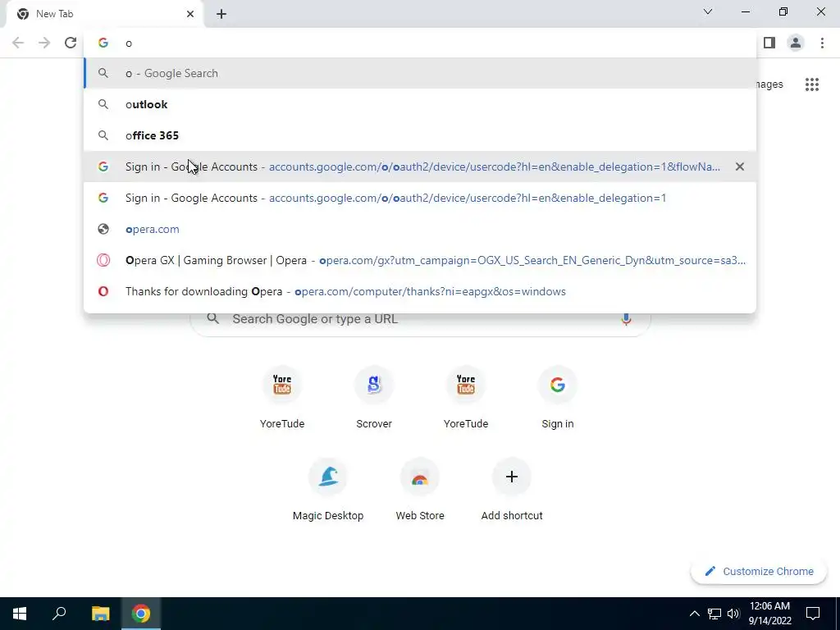
Task: Close the New Tab tab
Action: pos(190,14)
